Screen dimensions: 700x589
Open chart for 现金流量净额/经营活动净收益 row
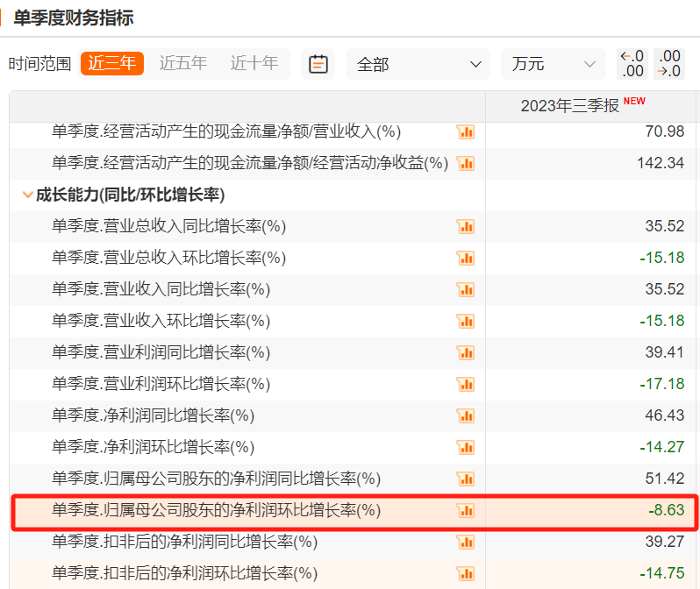point(466,163)
